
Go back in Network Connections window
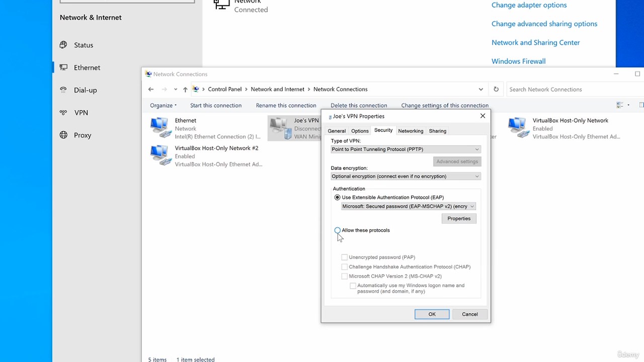pyautogui.click(x=151, y=89)
